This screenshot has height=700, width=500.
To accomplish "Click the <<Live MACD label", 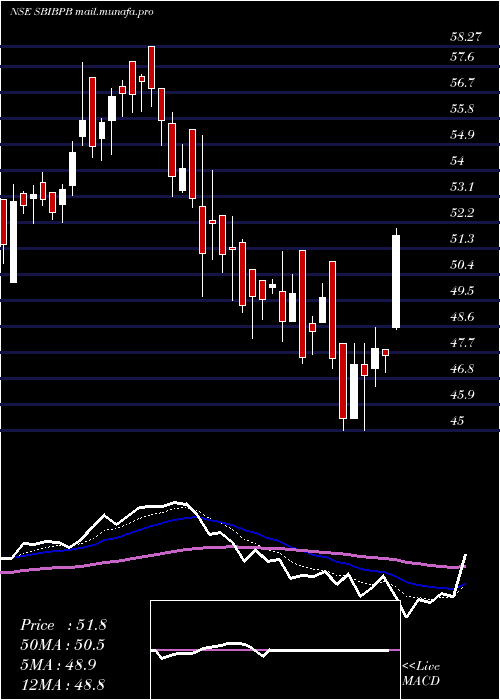I will click(421, 674).
